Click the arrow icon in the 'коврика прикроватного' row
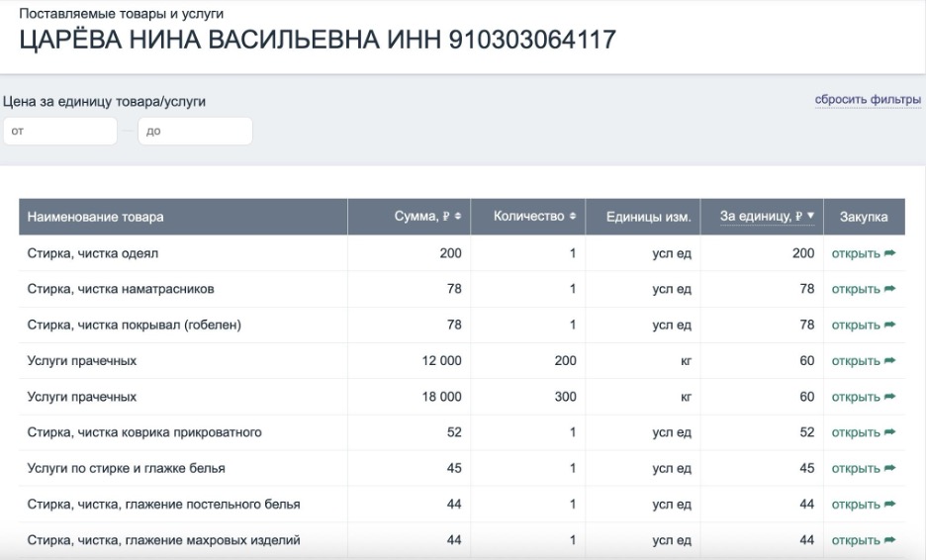 [x=889, y=432]
